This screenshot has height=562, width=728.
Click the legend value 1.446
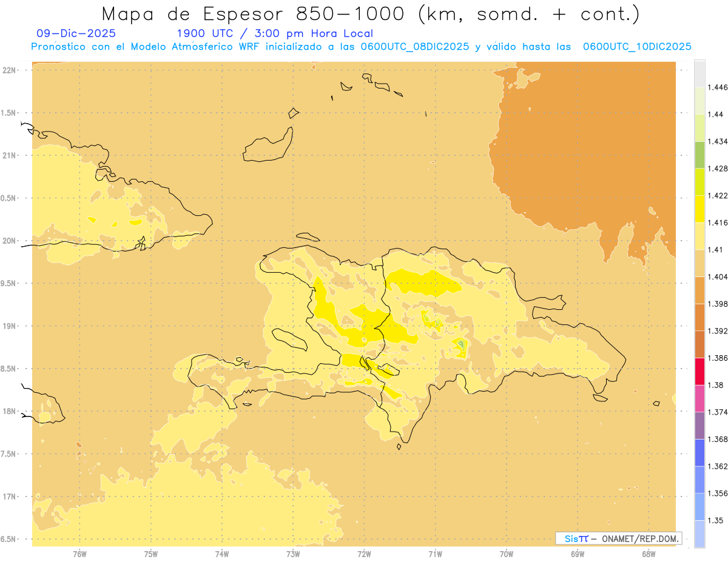tap(717, 87)
